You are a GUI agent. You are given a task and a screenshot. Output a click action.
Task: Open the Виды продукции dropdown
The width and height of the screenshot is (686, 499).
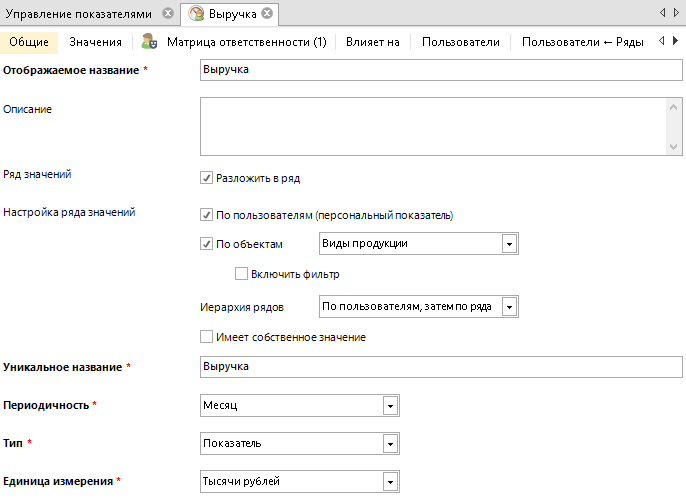point(508,244)
